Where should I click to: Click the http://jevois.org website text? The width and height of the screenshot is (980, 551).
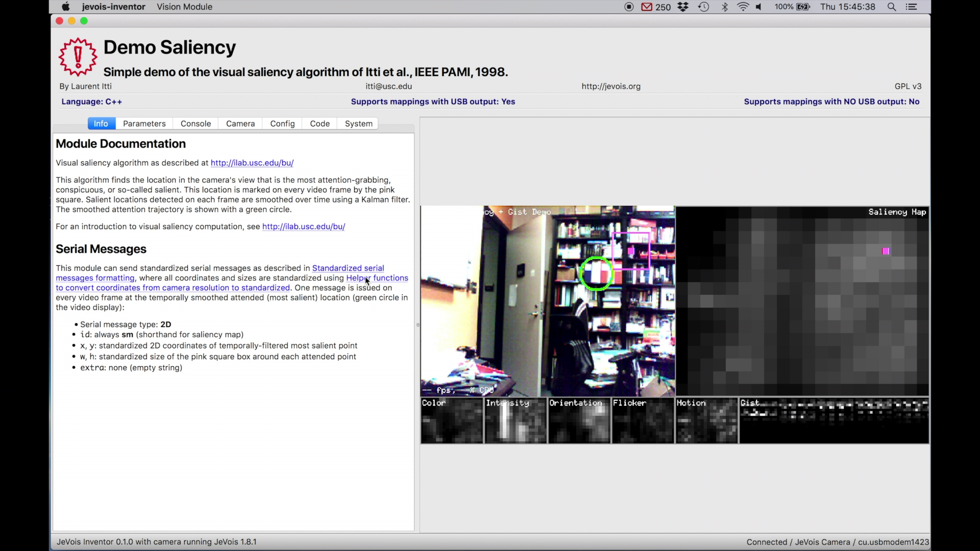pos(611,86)
